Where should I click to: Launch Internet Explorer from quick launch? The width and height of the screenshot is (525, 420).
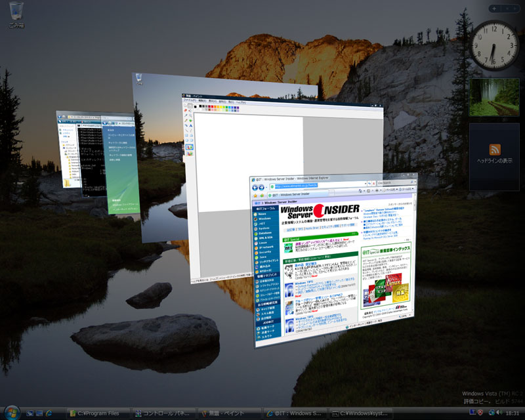[x=49, y=413]
